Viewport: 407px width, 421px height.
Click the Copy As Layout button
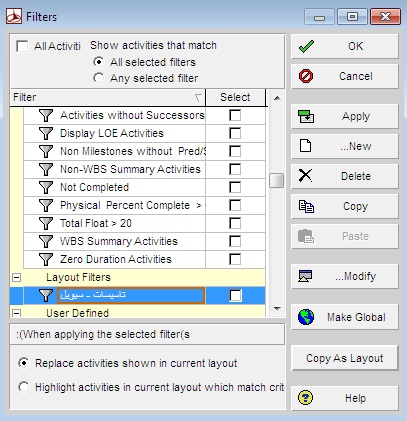click(345, 358)
